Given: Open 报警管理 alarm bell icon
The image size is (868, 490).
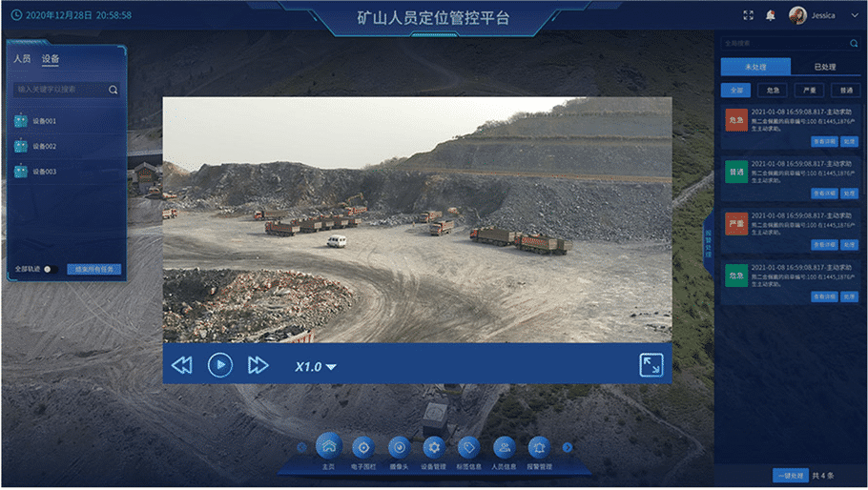Looking at the screenshot, I should (539, 447).
